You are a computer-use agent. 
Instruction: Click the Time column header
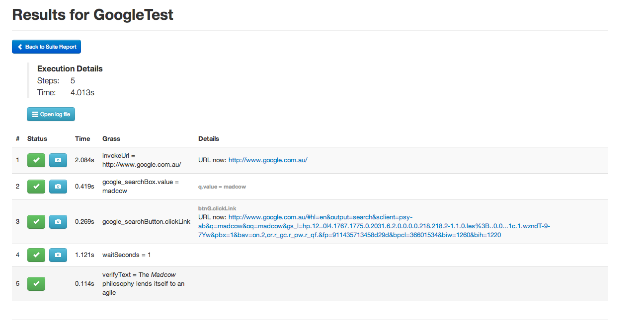click(x=82, y=138)
